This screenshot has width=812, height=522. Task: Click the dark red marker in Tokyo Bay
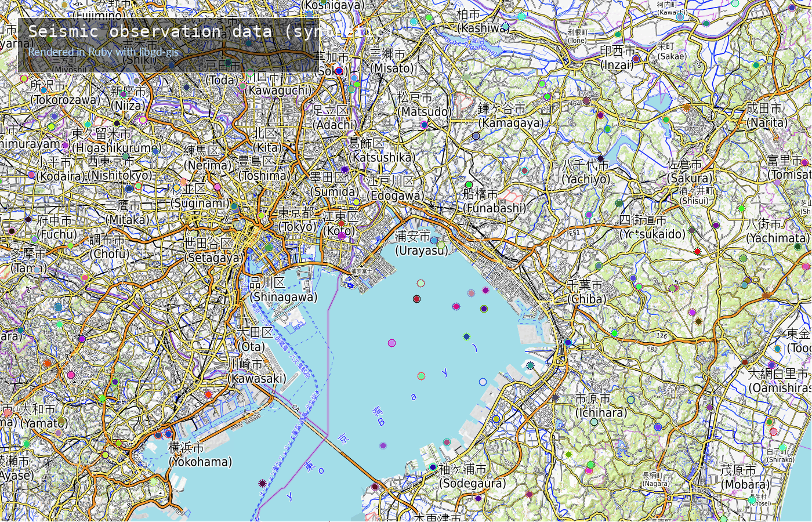point(416,299)
